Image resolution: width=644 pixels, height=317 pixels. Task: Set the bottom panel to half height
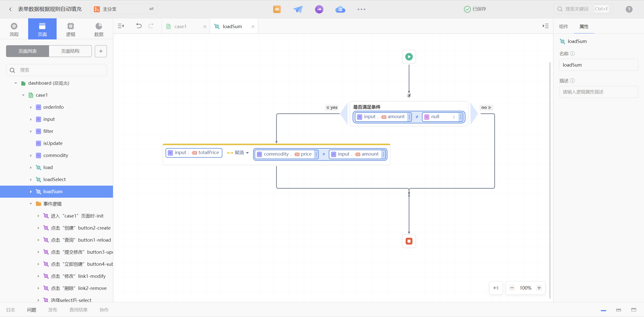(x=619, y=310)
